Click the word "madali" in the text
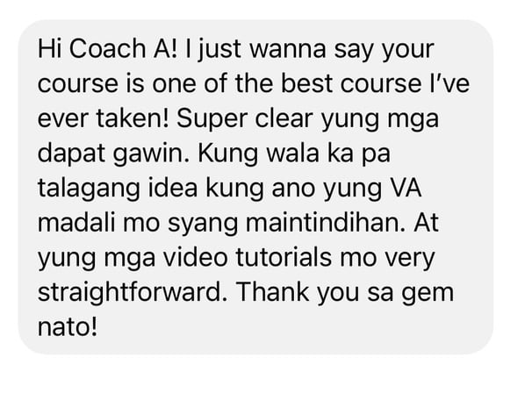532x393 pixels. [x=76, y=223]
